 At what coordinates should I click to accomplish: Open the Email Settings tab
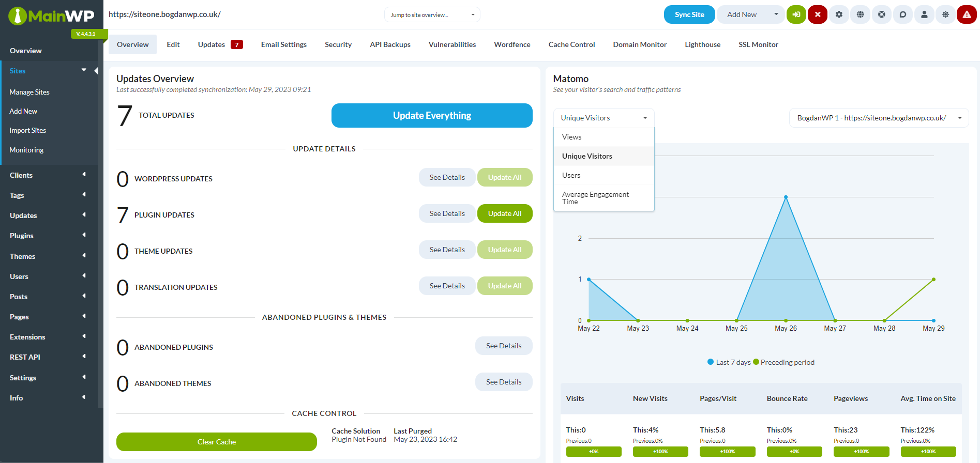click(x=284, y=44)
